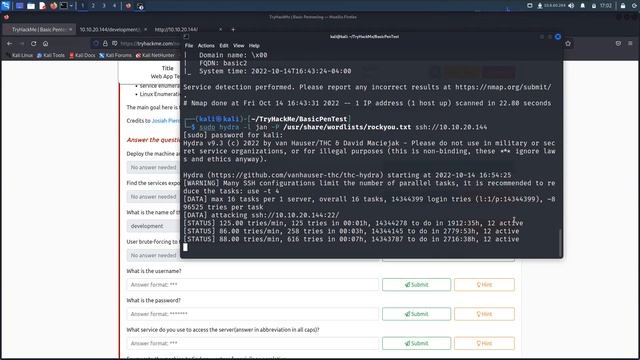Open the Kali Tools bookmark
Viewport: 640px width, 360px height.
point(51,55)
